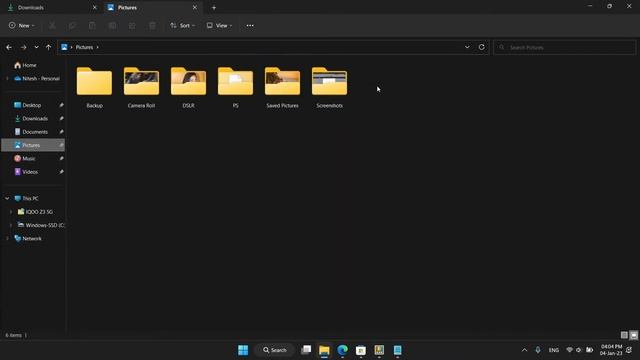Go back with the left arrow

[x=9, y=47]
